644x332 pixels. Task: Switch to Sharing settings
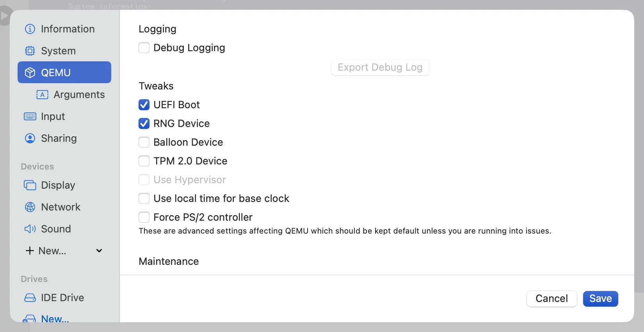point(64,138)
